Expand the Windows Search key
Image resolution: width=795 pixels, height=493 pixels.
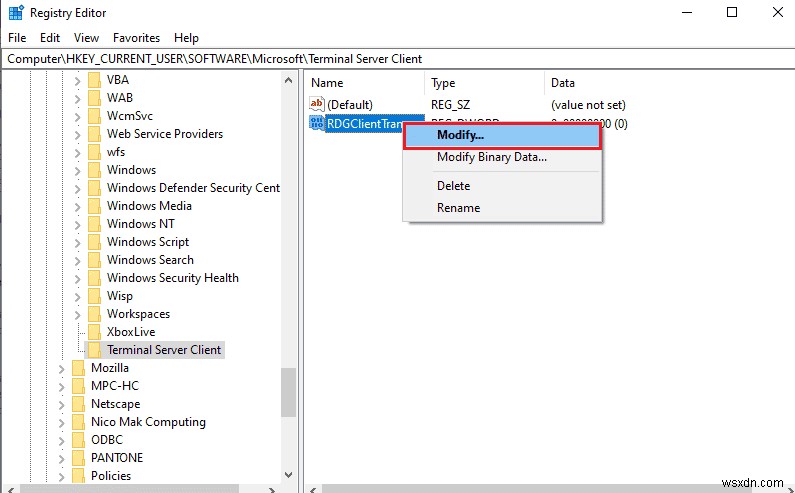coord(77,260)
